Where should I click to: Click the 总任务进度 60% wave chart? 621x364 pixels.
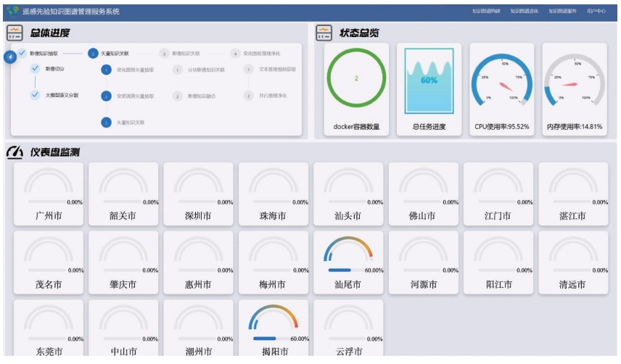(429, 80)
